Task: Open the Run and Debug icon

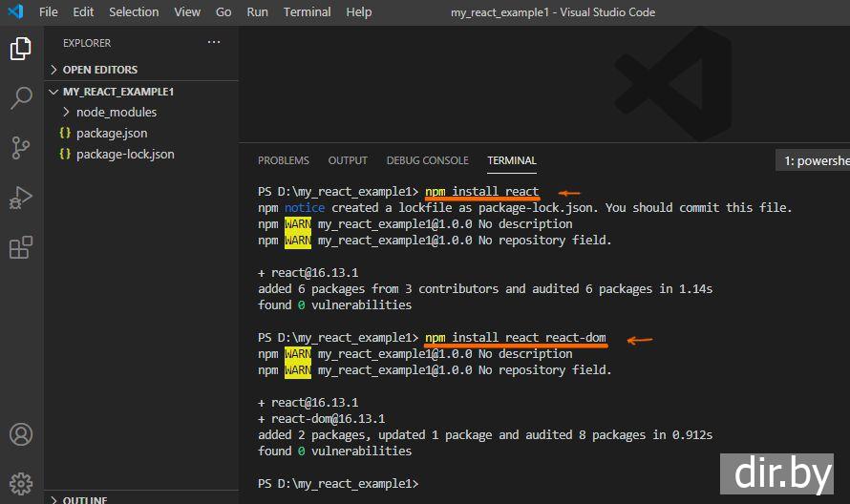Action: tap(21, 198)
